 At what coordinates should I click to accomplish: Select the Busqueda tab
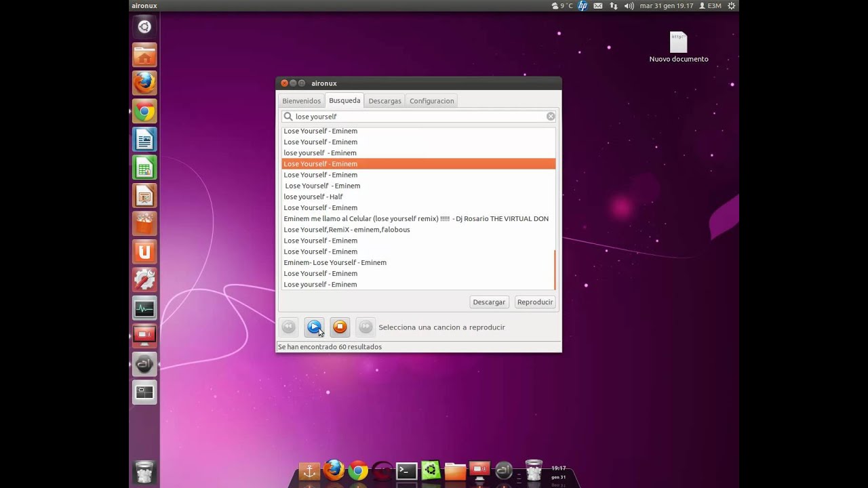[344, 100]
